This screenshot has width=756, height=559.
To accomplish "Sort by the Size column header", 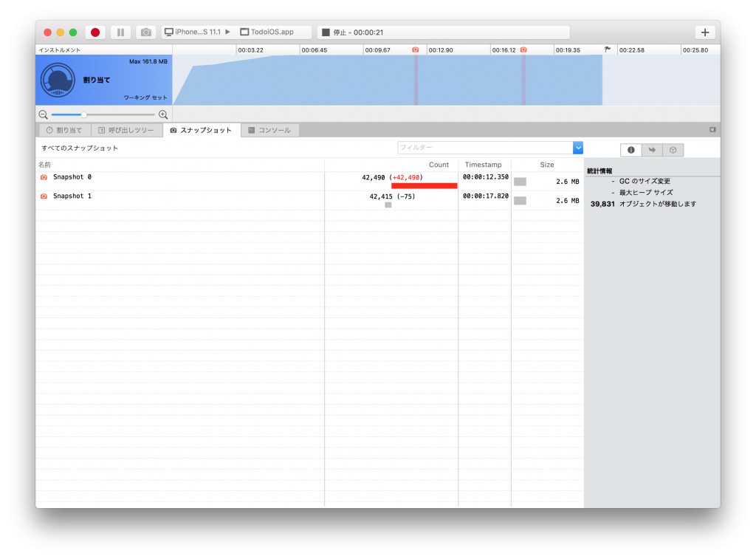I will (547, 165).
